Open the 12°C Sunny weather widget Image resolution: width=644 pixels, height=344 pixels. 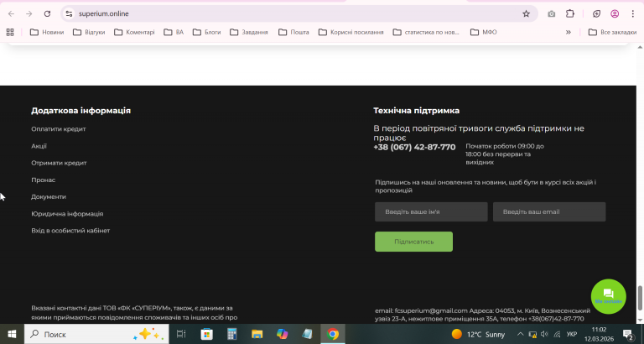pos(478,334)
